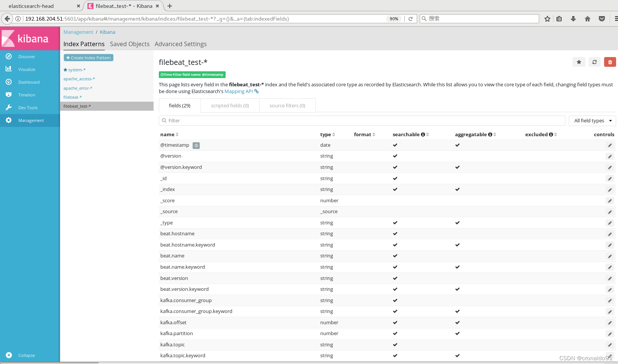Edit the _id field pencil

(610, 179)
